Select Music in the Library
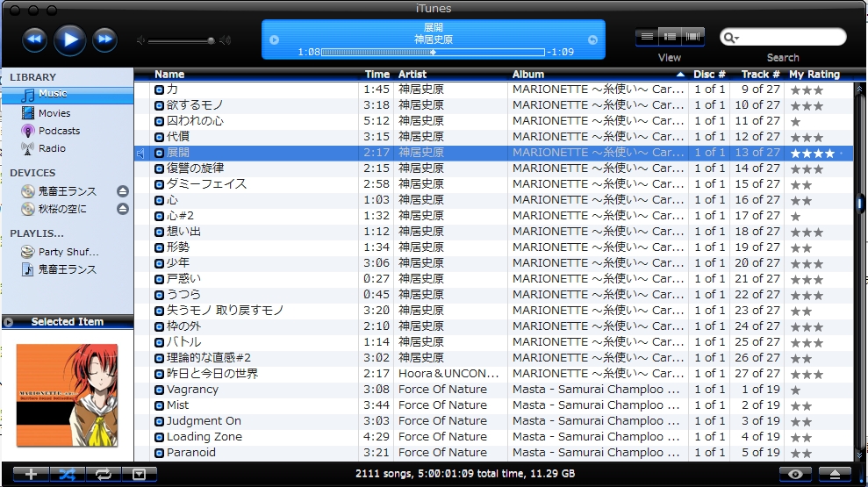The height and width of the screenshot is (487, 868). click(68, 95)
